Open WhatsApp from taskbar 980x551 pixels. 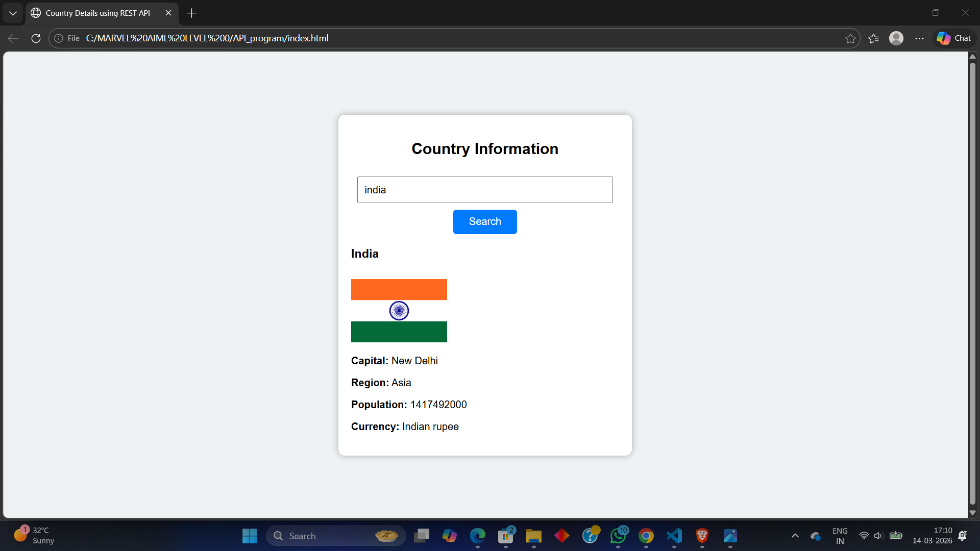point(618,536)
